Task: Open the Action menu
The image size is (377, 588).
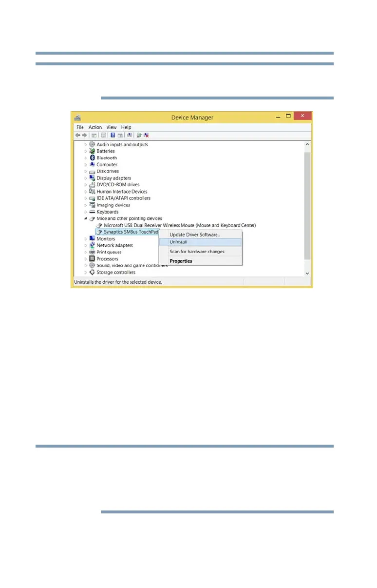Action: (95, 127)
